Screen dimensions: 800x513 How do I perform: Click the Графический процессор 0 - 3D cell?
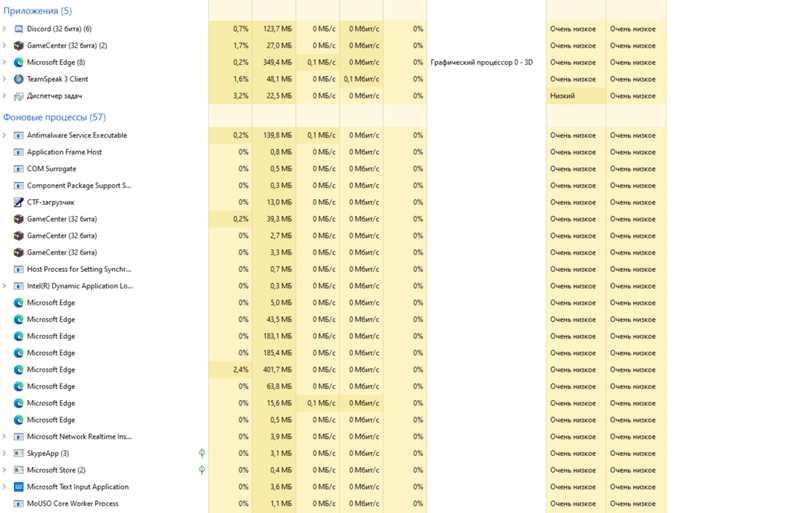(482, 62)
